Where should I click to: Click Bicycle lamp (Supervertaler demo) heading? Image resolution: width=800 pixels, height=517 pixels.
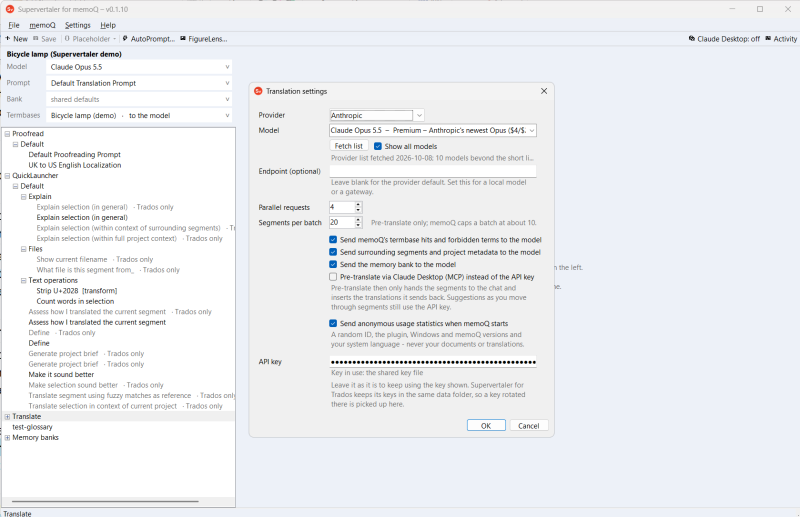(x=64, y=54)
